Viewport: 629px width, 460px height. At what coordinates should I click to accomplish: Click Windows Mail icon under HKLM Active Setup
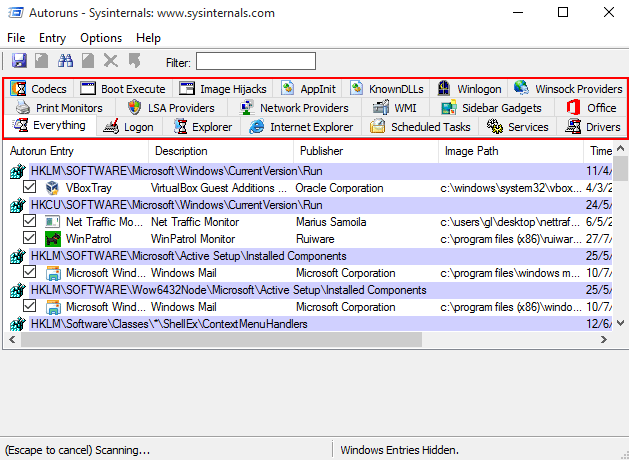pyautogui.click(x=53, y=273)
